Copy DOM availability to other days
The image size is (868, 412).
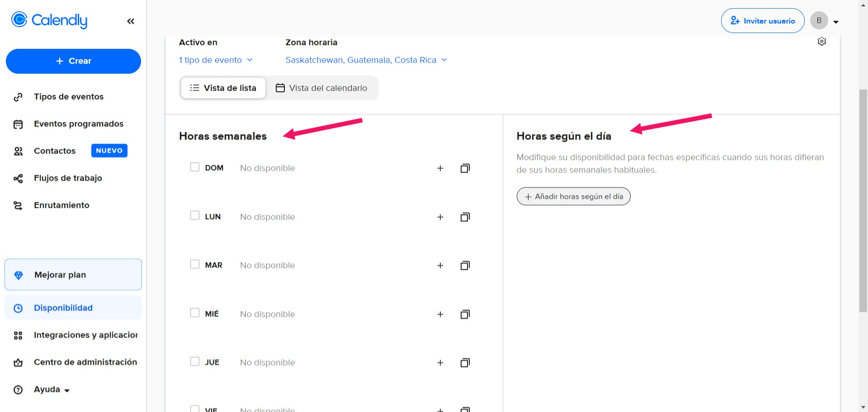[465, 168]
